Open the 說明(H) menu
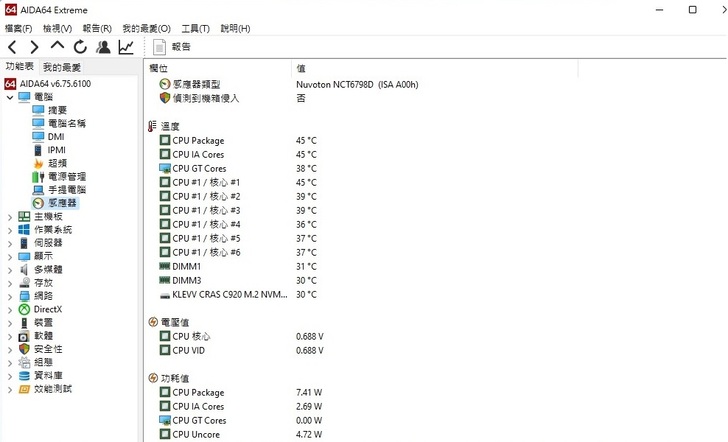This screenshot has width=728, height=442. pos(235,28)
